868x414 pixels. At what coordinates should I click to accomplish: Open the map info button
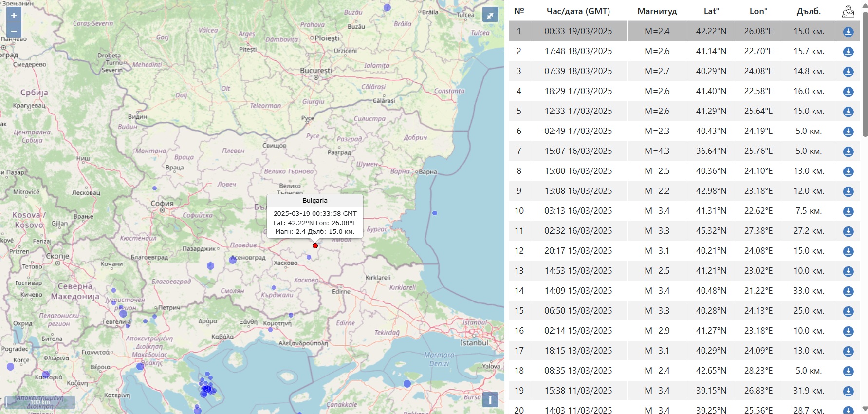click(x=490, y=400)
